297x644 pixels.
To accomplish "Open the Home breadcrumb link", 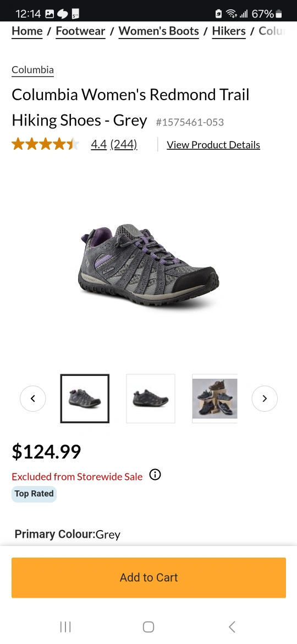I will tap(27, 31).
